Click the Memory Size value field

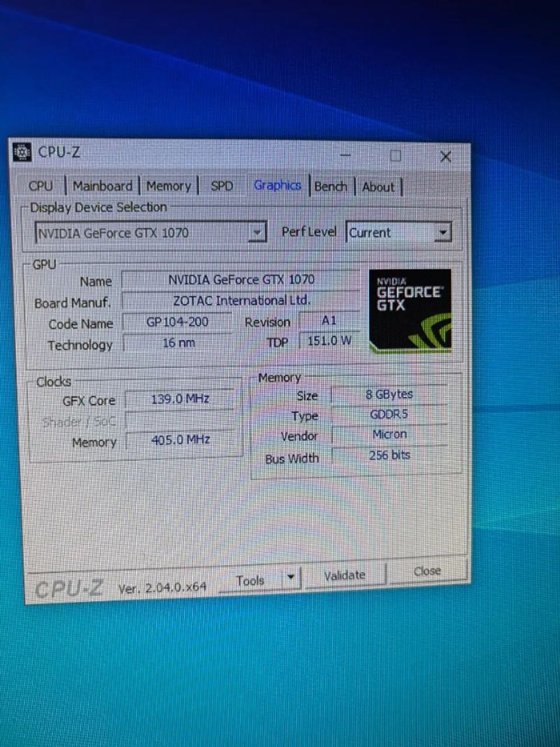click(388, 395)
